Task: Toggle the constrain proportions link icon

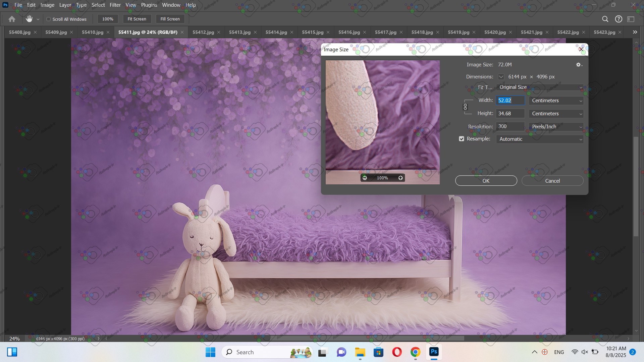Action: [x=465, y=107]
